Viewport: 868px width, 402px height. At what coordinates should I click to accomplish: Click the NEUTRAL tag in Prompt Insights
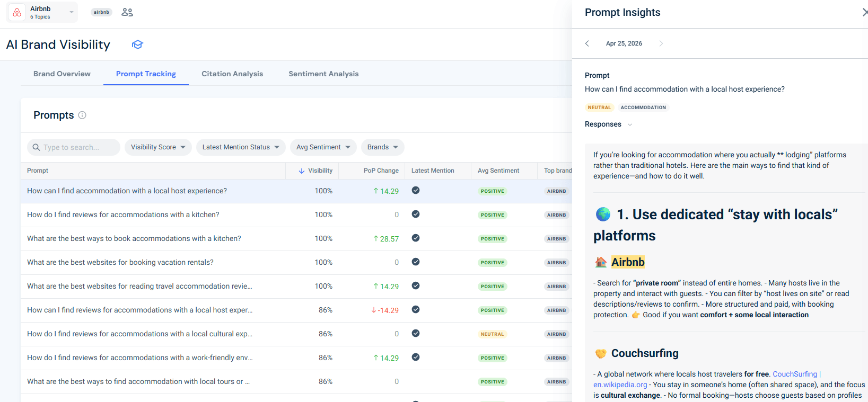[599, 108]
